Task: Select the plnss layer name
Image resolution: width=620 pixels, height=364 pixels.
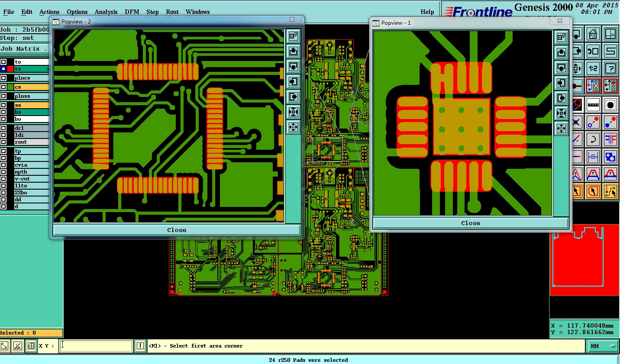Action: (32, 96)
